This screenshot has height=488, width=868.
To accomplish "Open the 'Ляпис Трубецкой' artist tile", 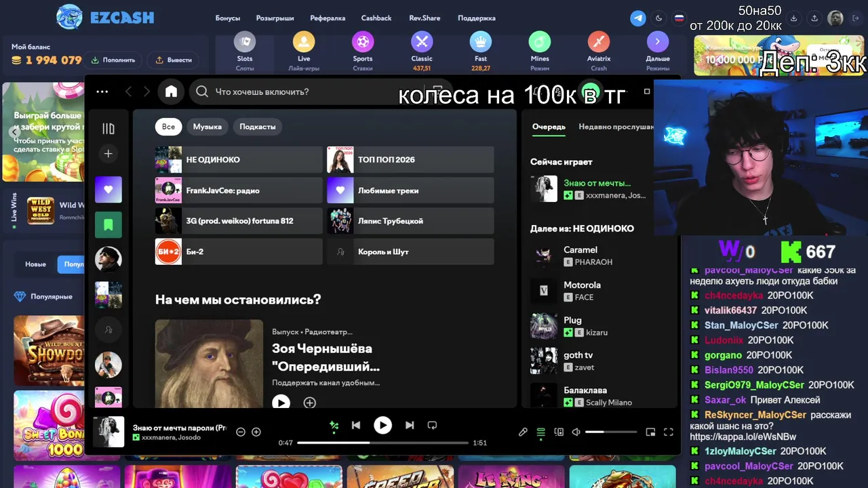I will pyautogui.click(x=411, y=221).
